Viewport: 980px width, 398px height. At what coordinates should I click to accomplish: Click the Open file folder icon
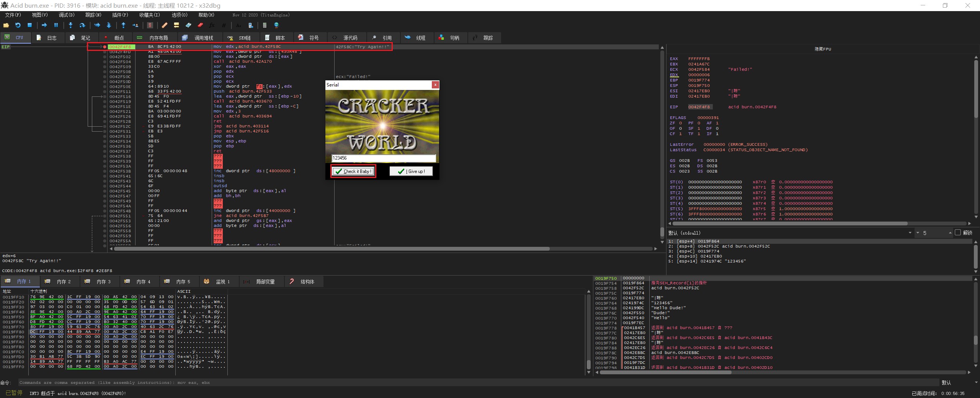[x=6, y=25]
